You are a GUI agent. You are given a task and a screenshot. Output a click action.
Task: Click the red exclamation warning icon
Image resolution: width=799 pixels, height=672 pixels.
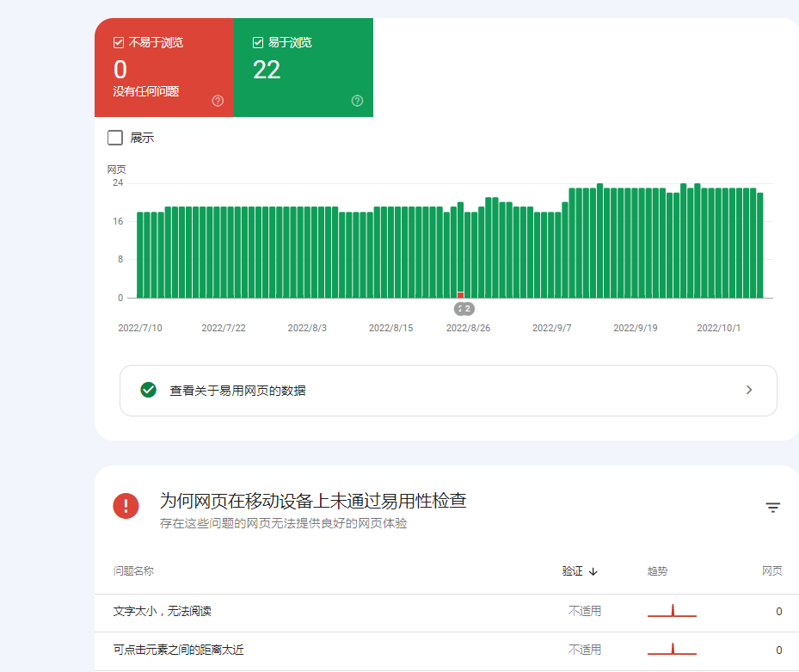click(126, 506)
